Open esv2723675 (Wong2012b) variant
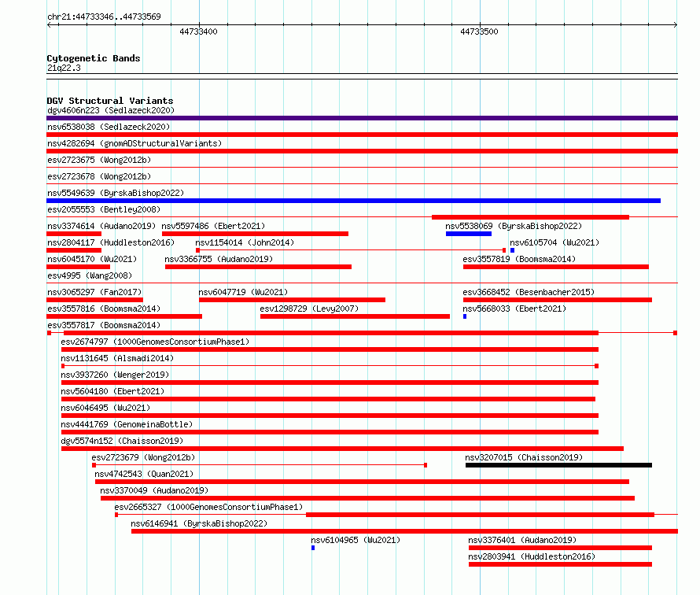Screen dimensions: 700x595 [x=99, y=160]
